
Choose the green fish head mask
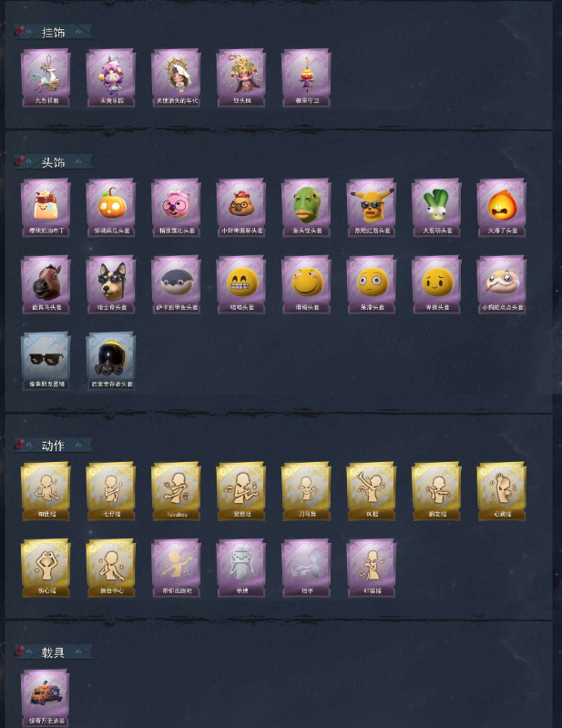pyautogui.click(x=306, y=208)
